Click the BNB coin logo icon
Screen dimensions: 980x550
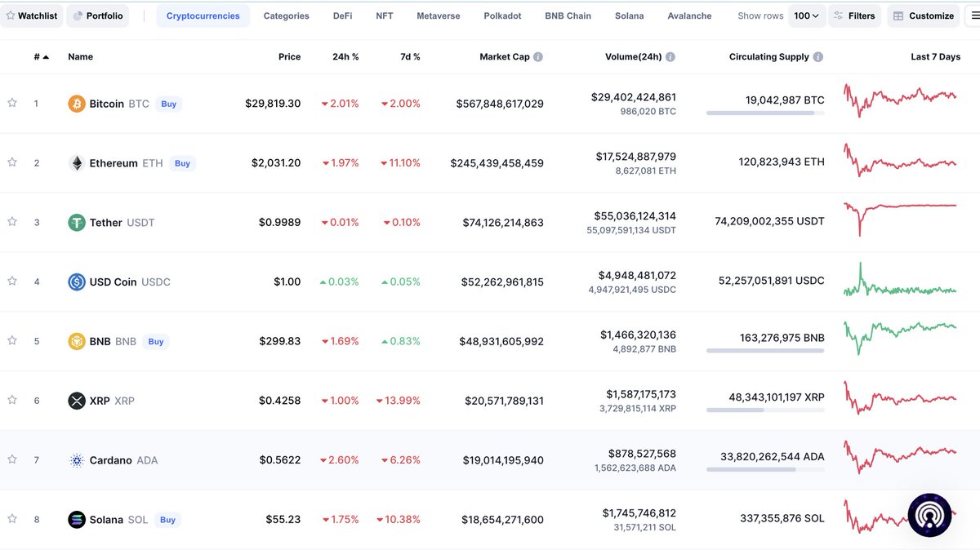click(x=77, y=341)
